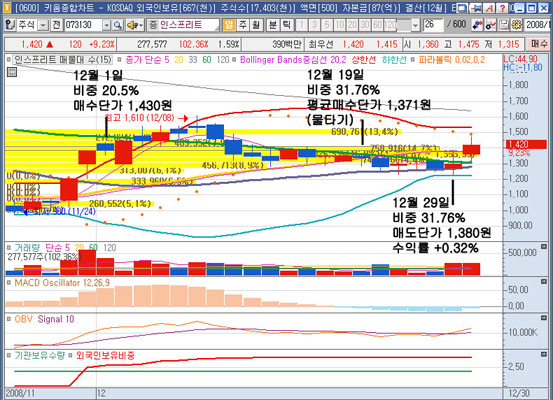This screenshot has height=400, width=553.
Task: Click the pin icon in title bar
Action: pos(477,8)
